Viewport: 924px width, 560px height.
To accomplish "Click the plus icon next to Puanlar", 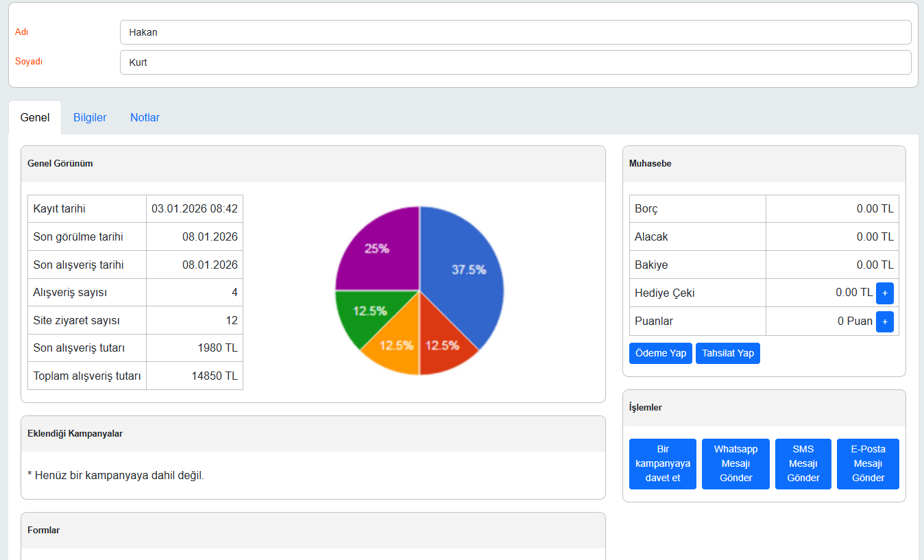I will tap(884, 321).
